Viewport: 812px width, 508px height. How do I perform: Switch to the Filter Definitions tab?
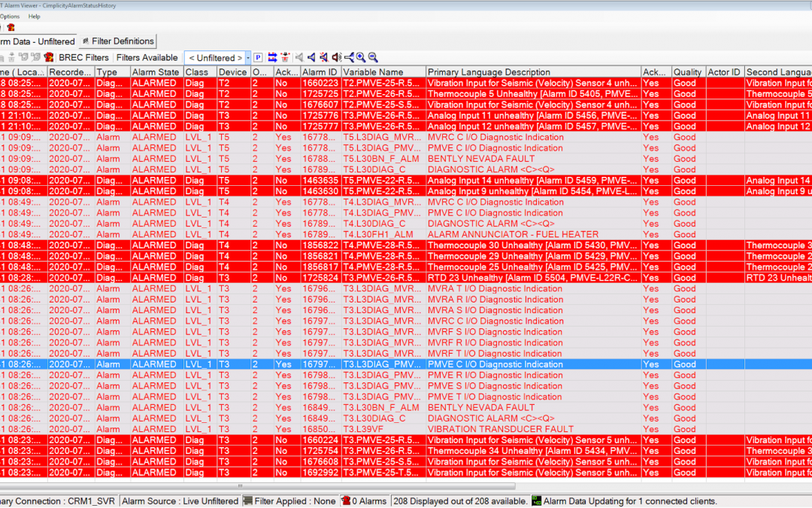click(118, 41)
